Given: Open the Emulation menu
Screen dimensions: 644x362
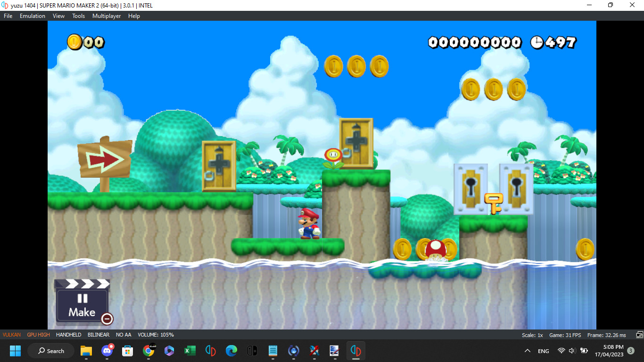Looking at the screenshot, I should tap(32, 16).
